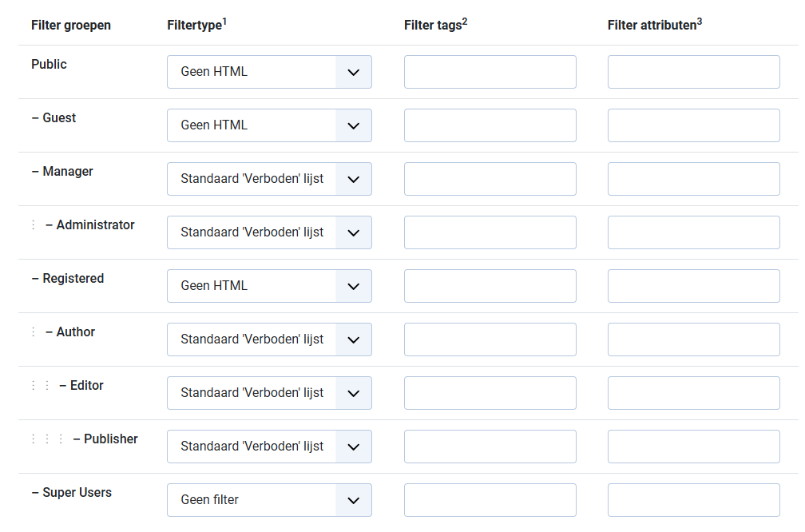
Task: Focus the Filter attributen field for Public
Action: pos(693,72)
